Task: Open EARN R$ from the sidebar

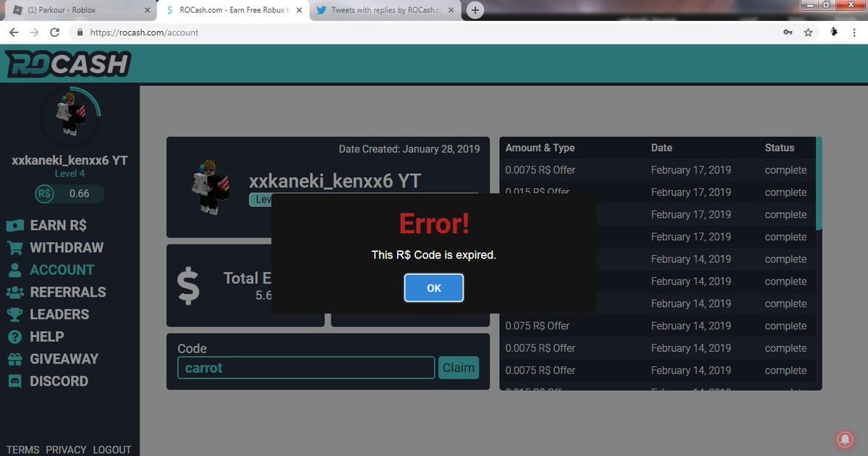Action: pyautogui.click(x=46, y=225)
